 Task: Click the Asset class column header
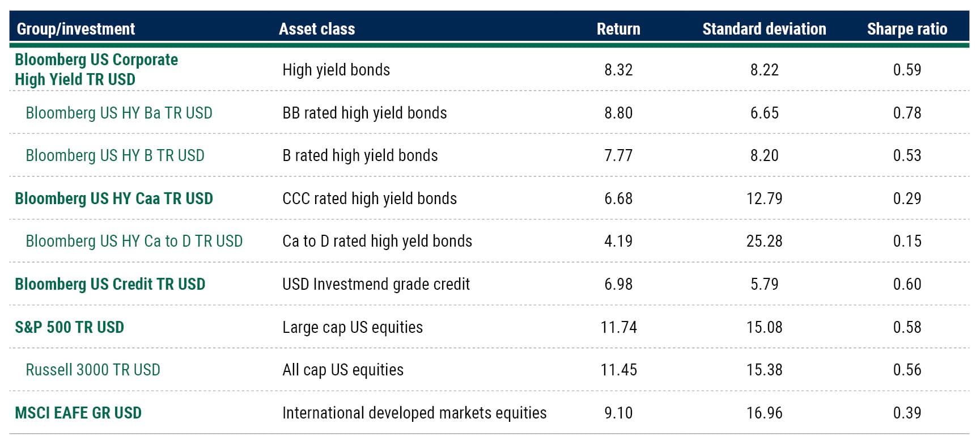click(317, 29)
